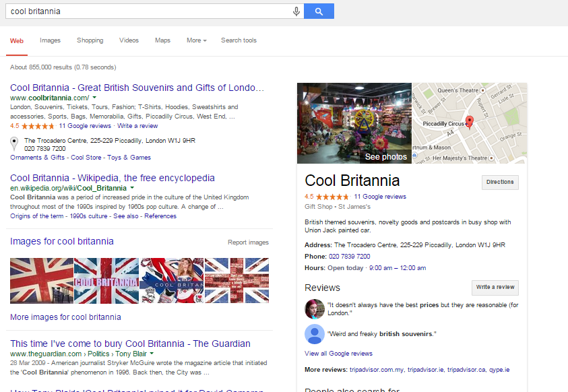The height and width of the screenshot is (392, 568).
Task: Open fourth textured Union Jack thumbnail
Action: point(237,280)
